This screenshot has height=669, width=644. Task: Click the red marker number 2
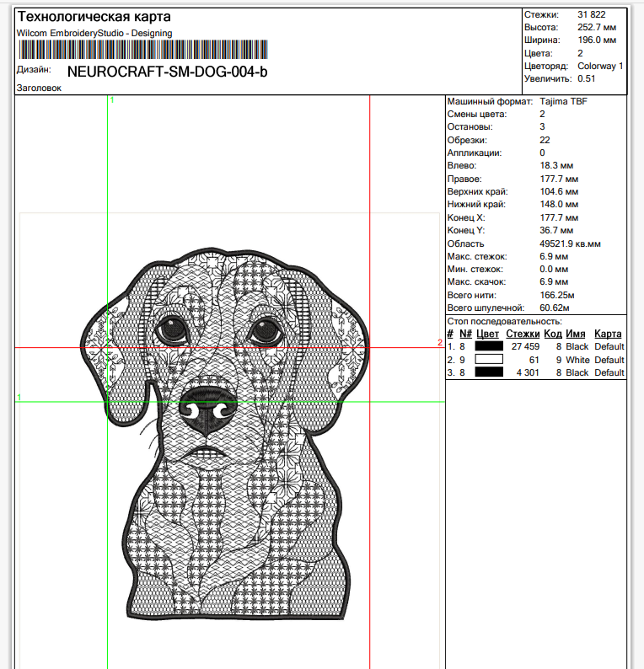[x=439, y=342]
